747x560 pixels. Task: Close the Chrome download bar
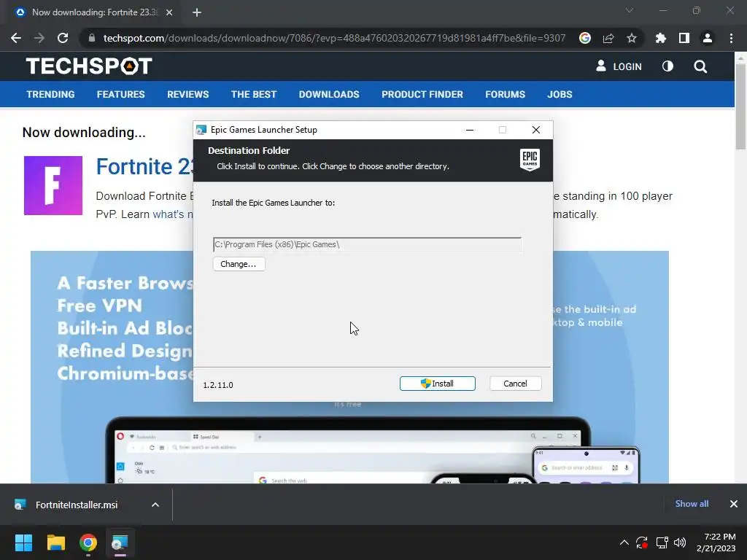coord(734,504)
